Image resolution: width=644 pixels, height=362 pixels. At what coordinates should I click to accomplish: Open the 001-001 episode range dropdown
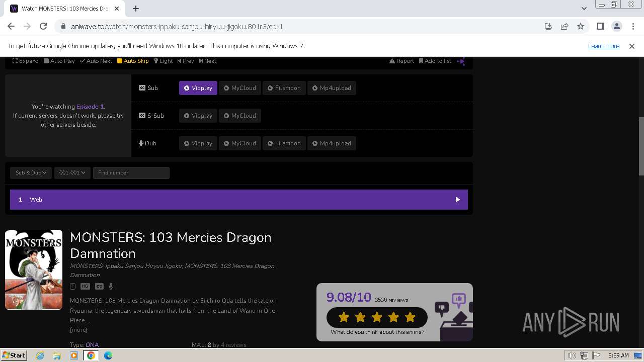click(x=72, y=173)
